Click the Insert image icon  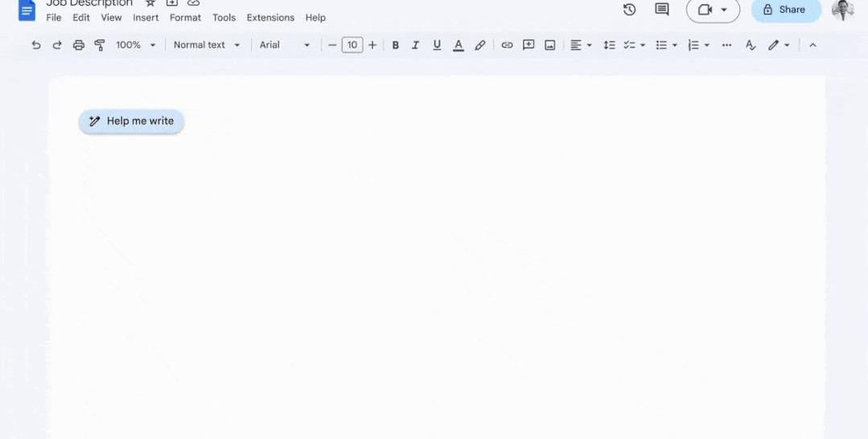[x=550, y=45]
